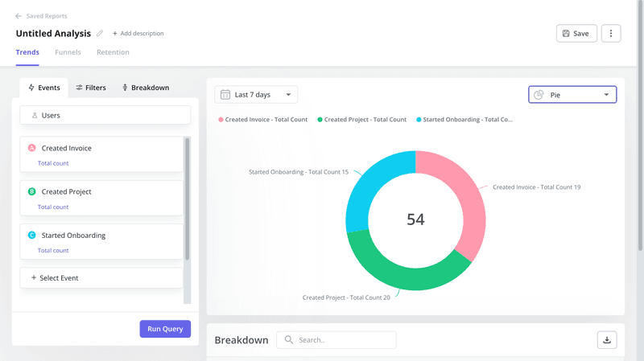
Task: Click the search magnifier icon in Breakdown
Action: pos(288,340)
